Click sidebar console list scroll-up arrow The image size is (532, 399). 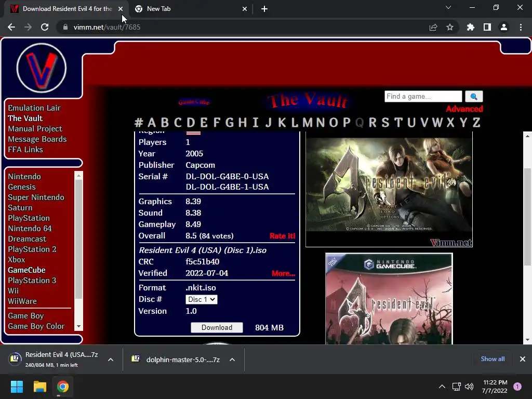pos(79,176)
